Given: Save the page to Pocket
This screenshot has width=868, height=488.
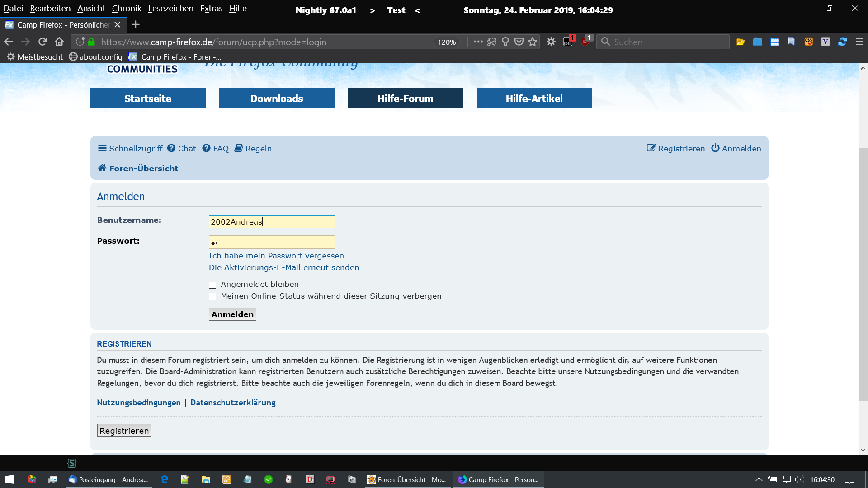Looking at the screenshot, I should coord(519,42).
